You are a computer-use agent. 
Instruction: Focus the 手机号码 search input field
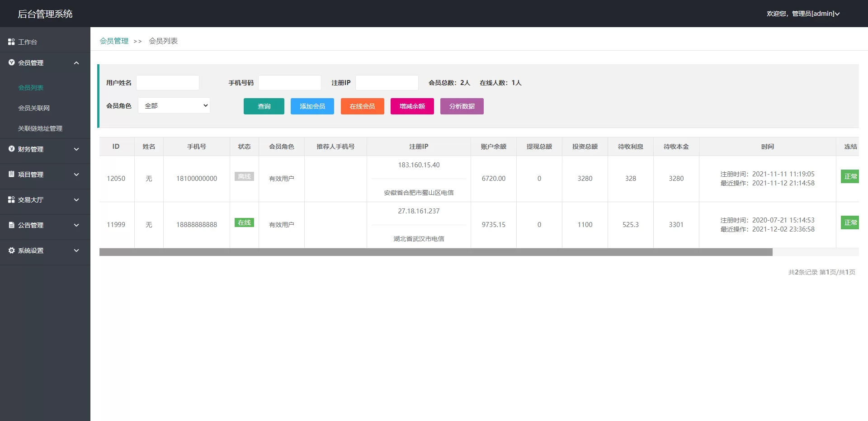[x=289, y=83]
